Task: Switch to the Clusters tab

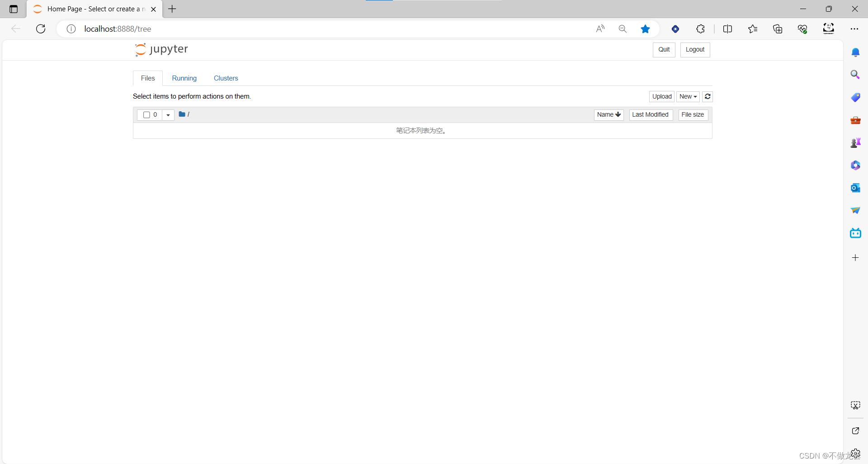Action: (226, 78)
